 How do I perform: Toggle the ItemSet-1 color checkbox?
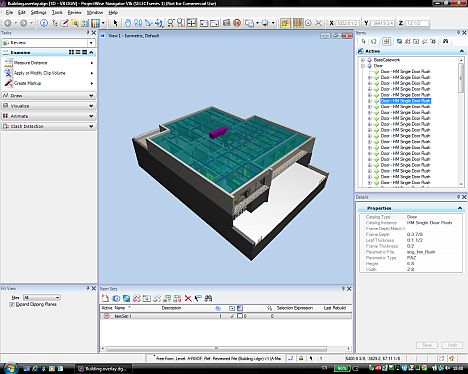(240, 316)
